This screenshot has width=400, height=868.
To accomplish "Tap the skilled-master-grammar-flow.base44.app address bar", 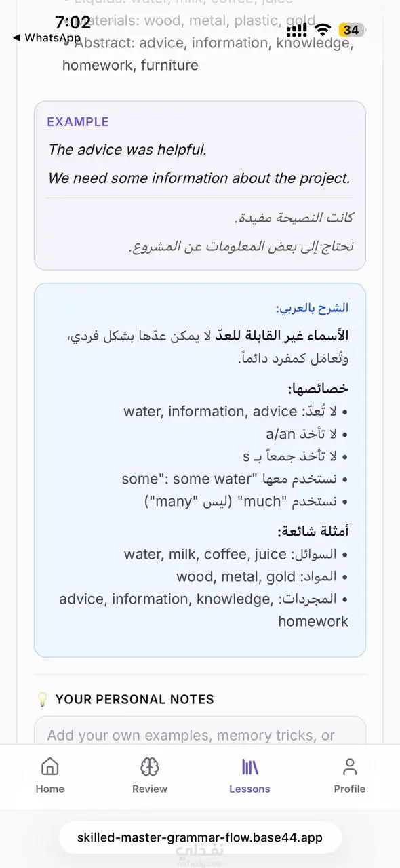I will 200,837.
